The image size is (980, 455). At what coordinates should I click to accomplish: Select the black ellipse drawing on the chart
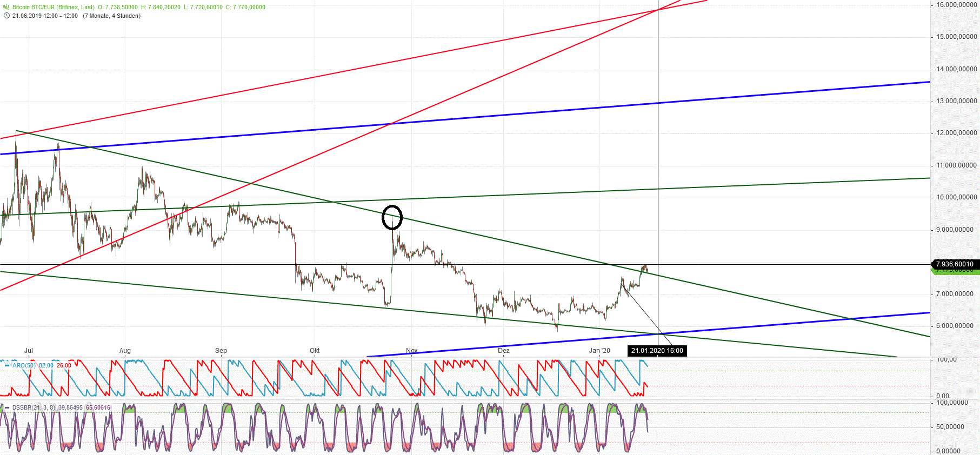(392, 217)
